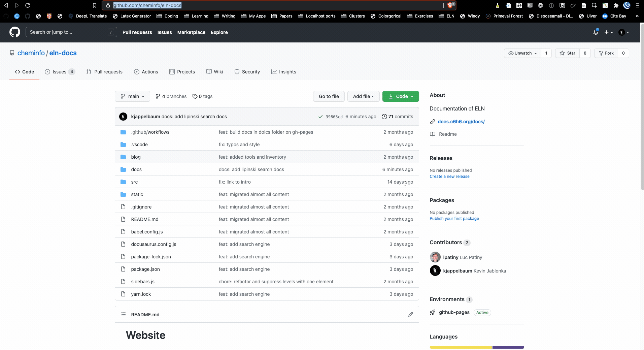Click Explore in the top navigation
The height and width of the screenshot is (350, 644).
219,32
